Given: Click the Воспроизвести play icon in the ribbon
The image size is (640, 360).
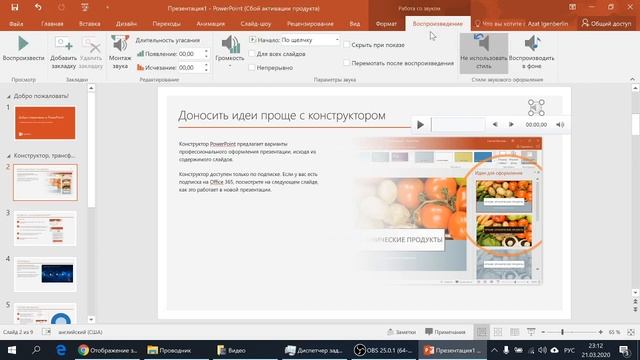Looking at the screenshot, I should click(23, 44).
